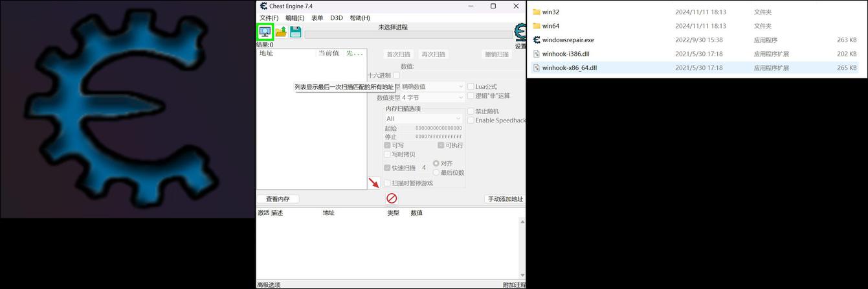868x289 pixels.
Task: Open the 帮助(H) menu
Action: coord(360,18)
